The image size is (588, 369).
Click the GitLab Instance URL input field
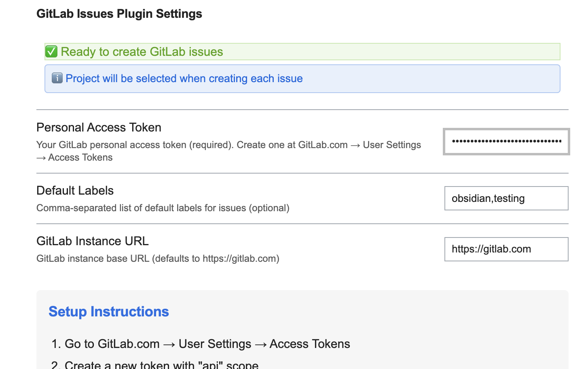[x=506, y=249]
